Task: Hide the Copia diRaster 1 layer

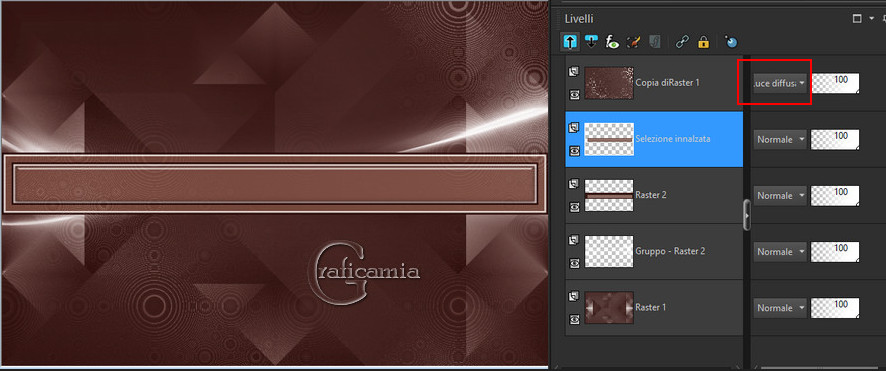Action: tap(575, 95)
